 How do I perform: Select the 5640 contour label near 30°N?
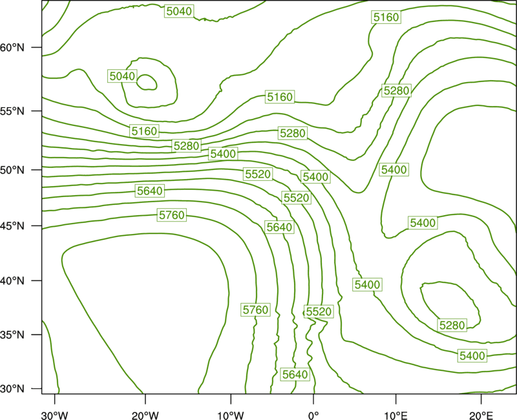point(295,375)
